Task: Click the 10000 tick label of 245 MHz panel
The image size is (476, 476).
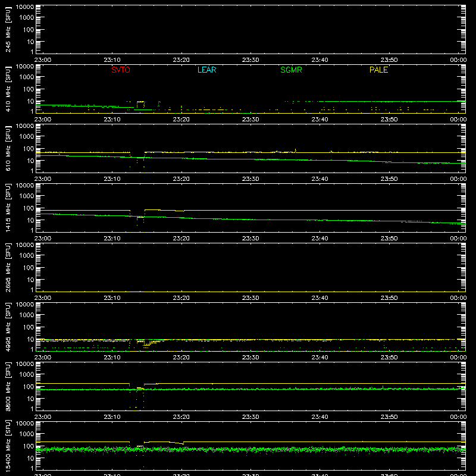Action: coord(25,7)
